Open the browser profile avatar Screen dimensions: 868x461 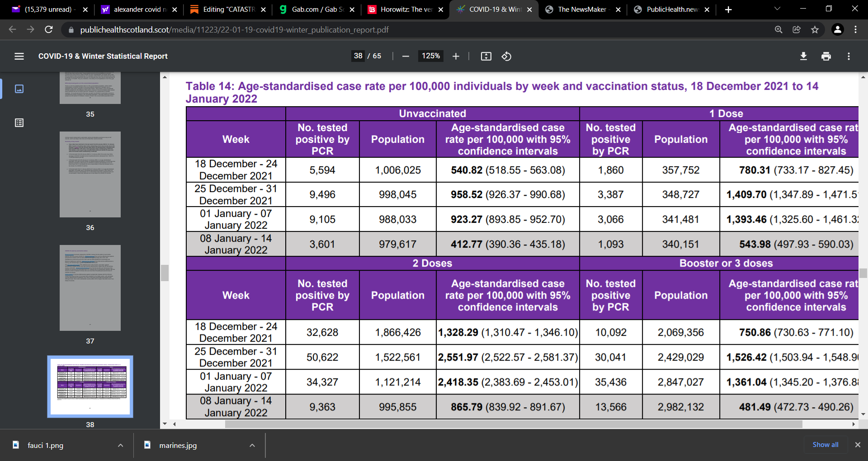[838, 29]
